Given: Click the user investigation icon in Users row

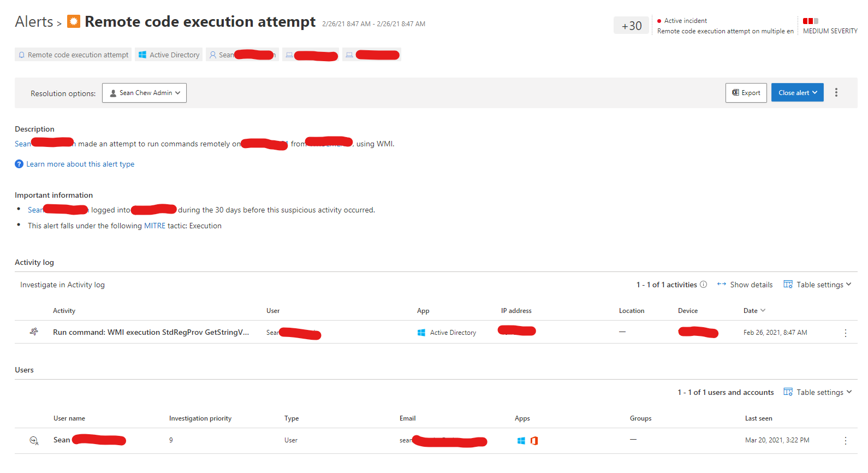Looking at the screenshot, I should click(34, 440).
